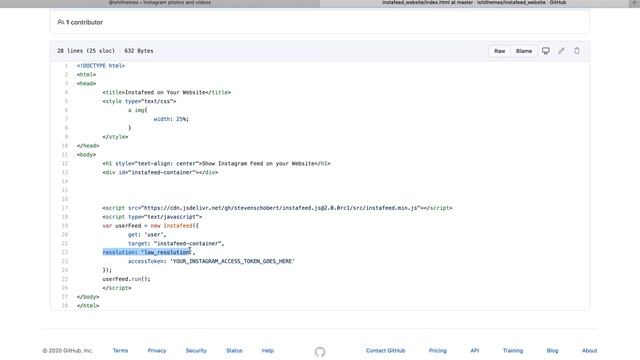Click the '28 lines (25 sloc)' text
This screenshot has width=640, height=360.
(x=86, y=51)
